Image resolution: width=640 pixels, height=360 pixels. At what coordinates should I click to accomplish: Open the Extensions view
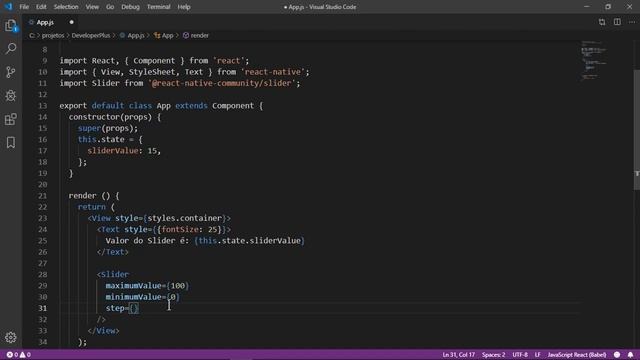coord(11,119)
